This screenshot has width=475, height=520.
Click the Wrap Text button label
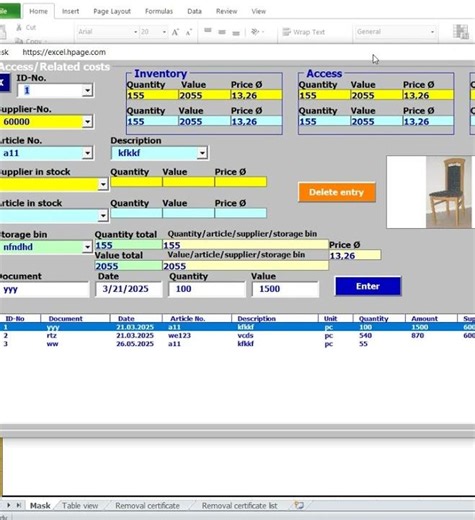pos(309,32)
